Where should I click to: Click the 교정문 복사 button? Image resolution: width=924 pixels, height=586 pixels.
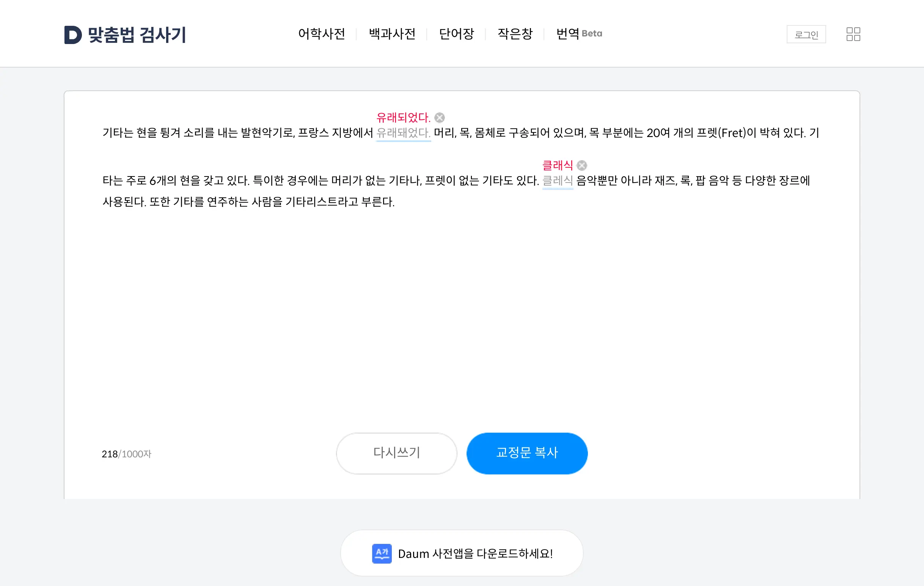(527, 453)
